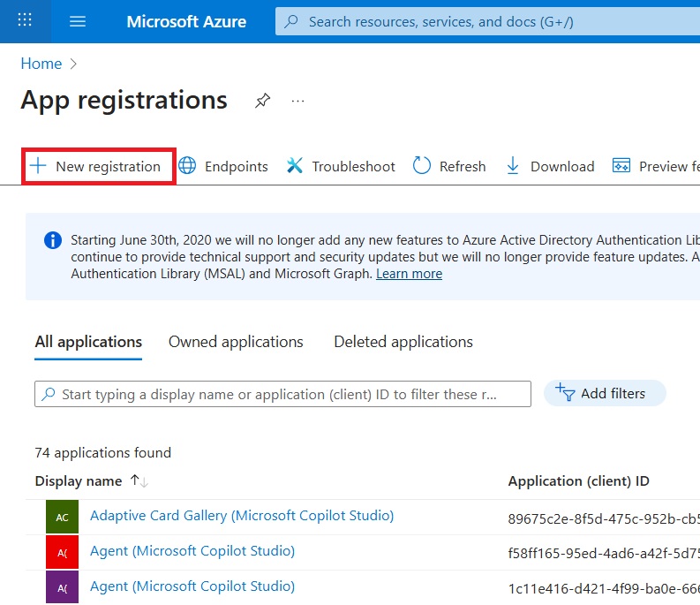Click the New registration button

98,166
